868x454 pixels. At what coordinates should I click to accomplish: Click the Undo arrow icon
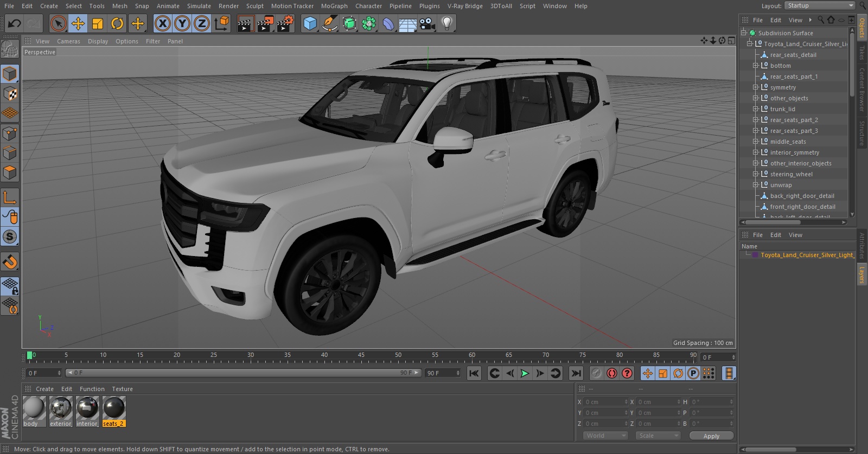pos(15,23)
